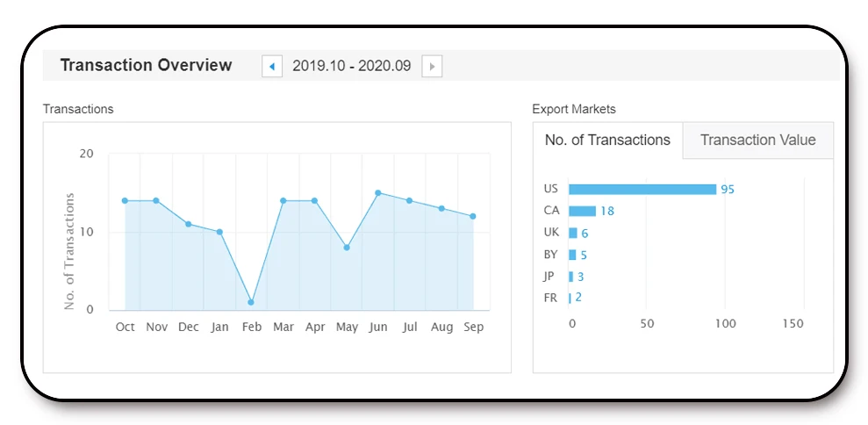Click the CA export market bar
Screen dimensions: 868x425
(582, 211)
